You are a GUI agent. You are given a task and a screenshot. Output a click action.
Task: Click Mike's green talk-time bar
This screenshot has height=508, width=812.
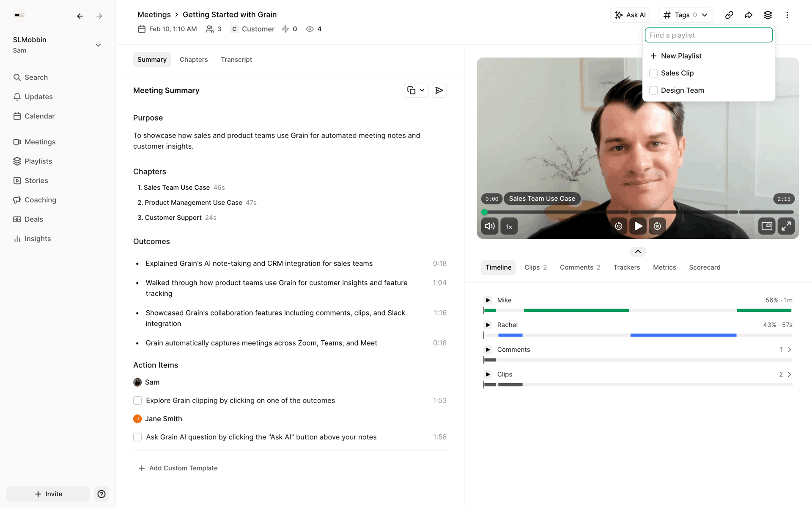(576, 310)
